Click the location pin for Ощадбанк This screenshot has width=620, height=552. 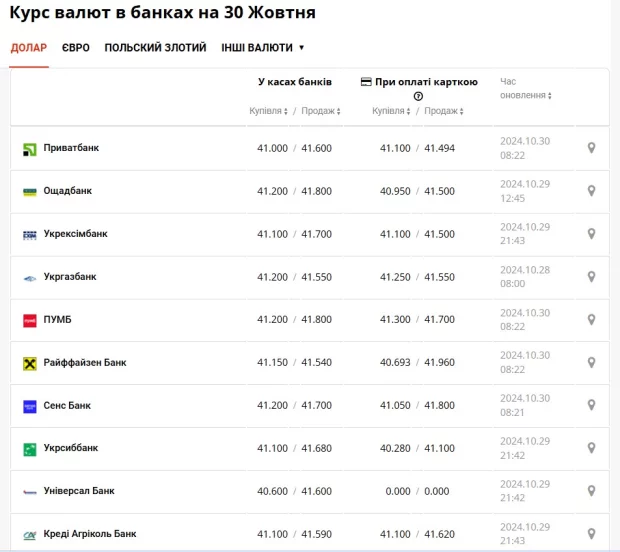[591, 191]
